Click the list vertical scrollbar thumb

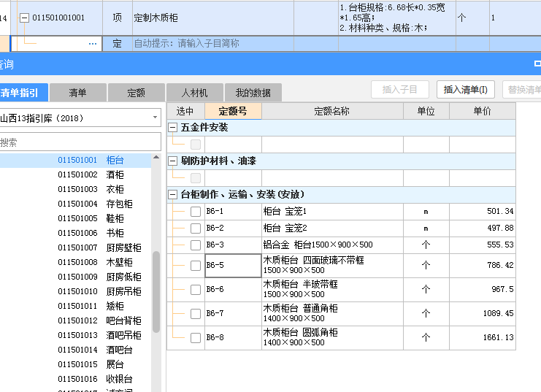[x=156, y=292]
